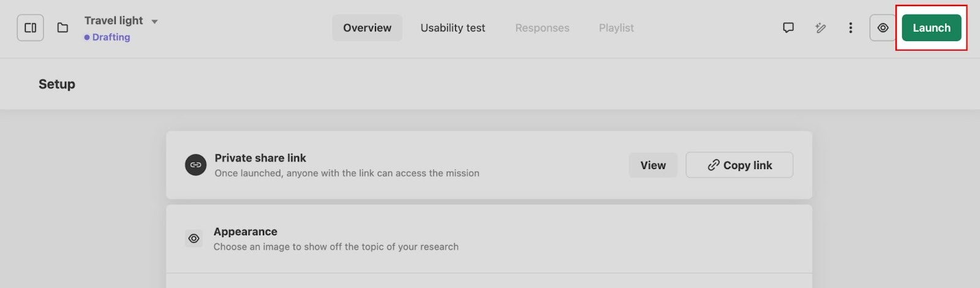
Task: Click the View share link button
Action: (653, 165)
